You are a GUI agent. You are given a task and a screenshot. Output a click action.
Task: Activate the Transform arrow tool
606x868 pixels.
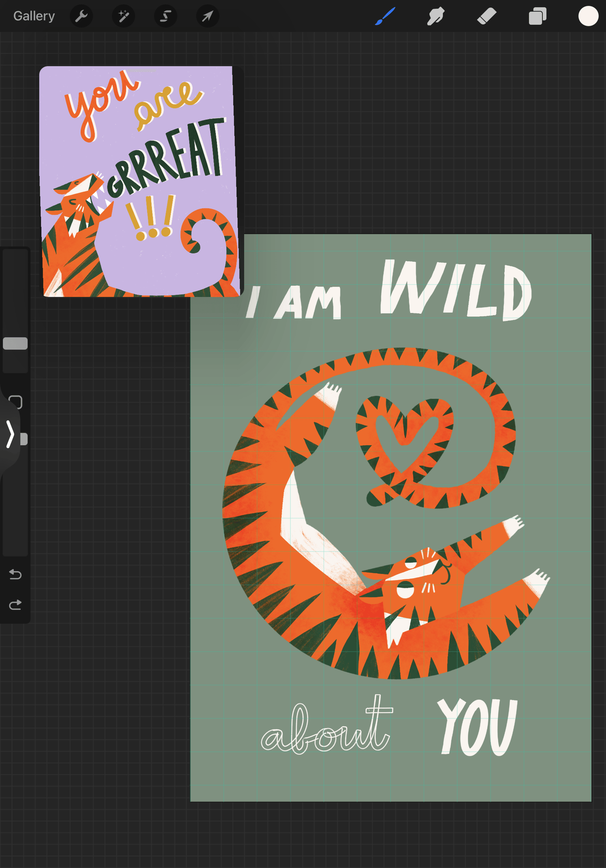(208, 16)
